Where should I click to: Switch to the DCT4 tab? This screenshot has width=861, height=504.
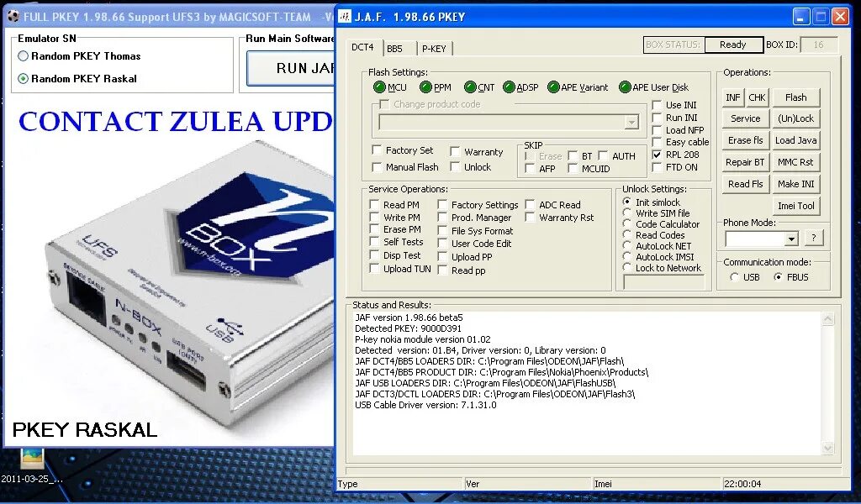click(362, 48)
